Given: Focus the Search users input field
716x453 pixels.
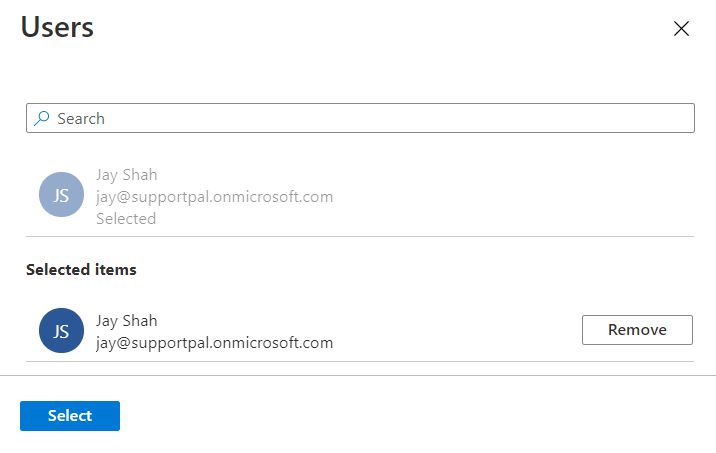Looking at the screenshot, I should coord(360,118).
